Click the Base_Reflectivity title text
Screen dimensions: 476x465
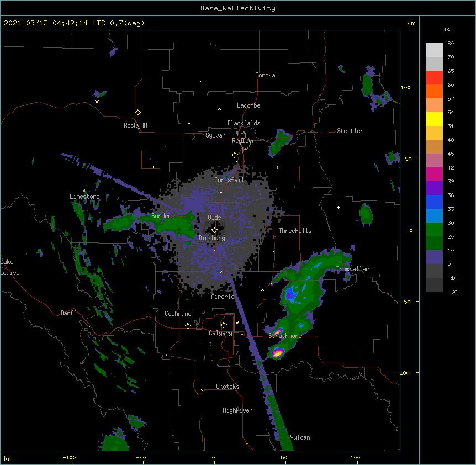click(x=237, y=8)
